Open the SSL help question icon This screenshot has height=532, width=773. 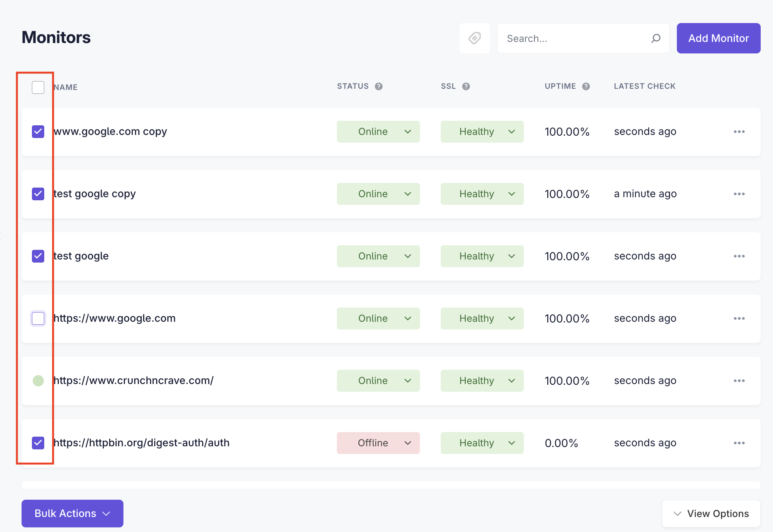tap(466, 86)
